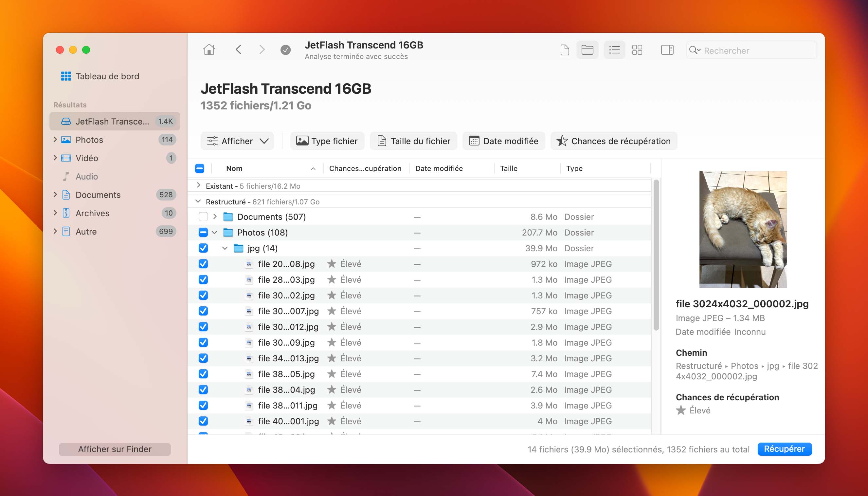Click the Documents (507) folder icon
This screenshot has height=496, width=868.
click(228, 217)
